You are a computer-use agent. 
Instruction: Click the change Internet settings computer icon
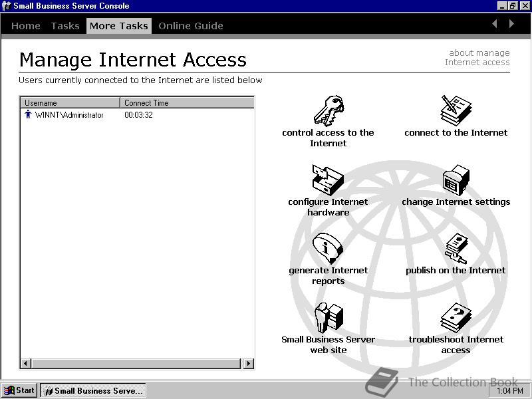456,180
